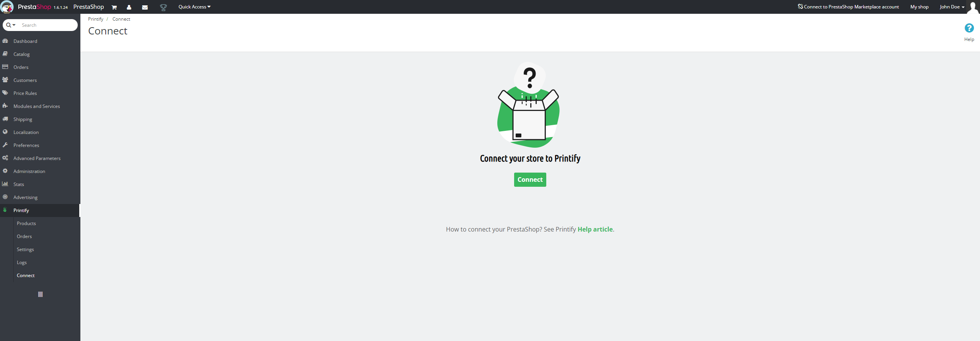This screenshot has height=341, width=980.
Task: Expand the Quick Access dropdown
Action: pyautogui.click(x=194, y=7)
